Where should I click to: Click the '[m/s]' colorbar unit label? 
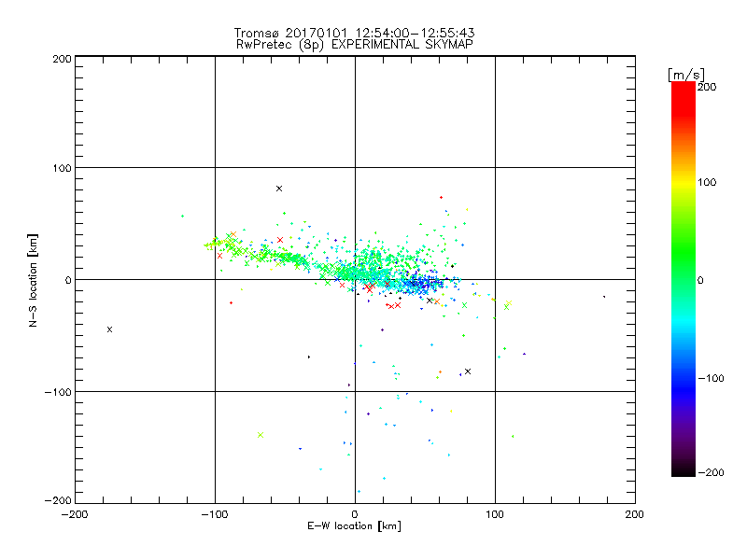pos(686,75)
